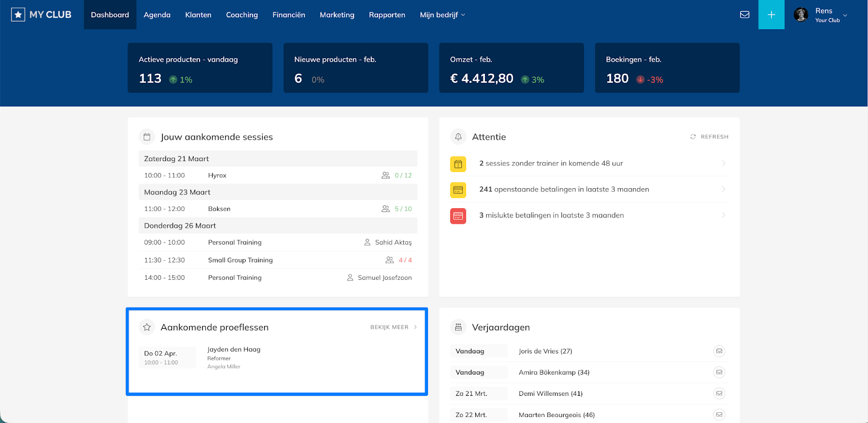Click the My Club star logo

coord(18,15)
